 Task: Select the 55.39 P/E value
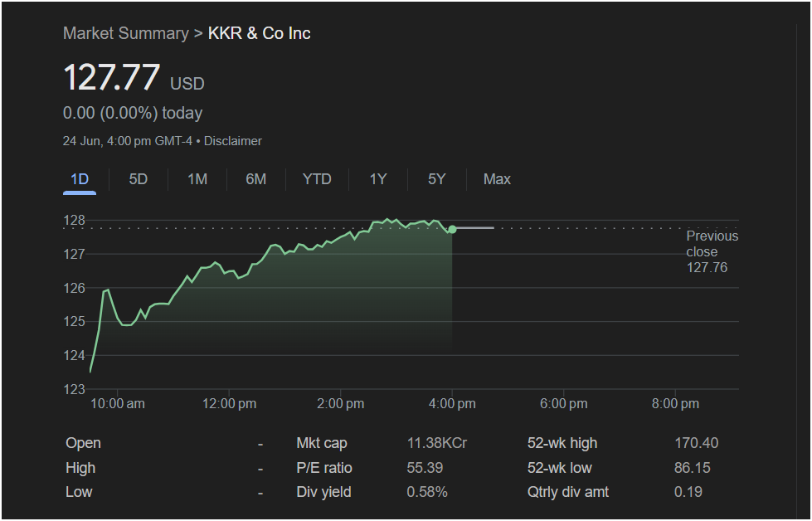click(x=425, y=468)
